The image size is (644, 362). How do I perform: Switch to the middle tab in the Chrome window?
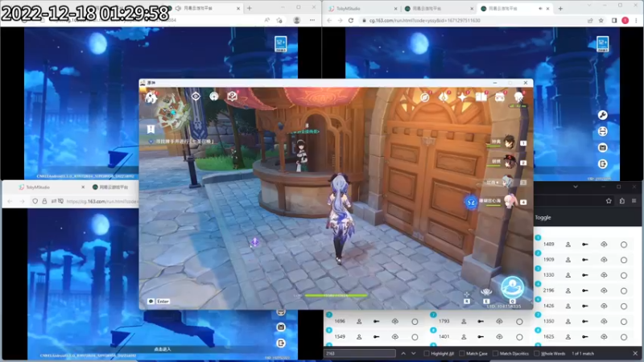437,8
